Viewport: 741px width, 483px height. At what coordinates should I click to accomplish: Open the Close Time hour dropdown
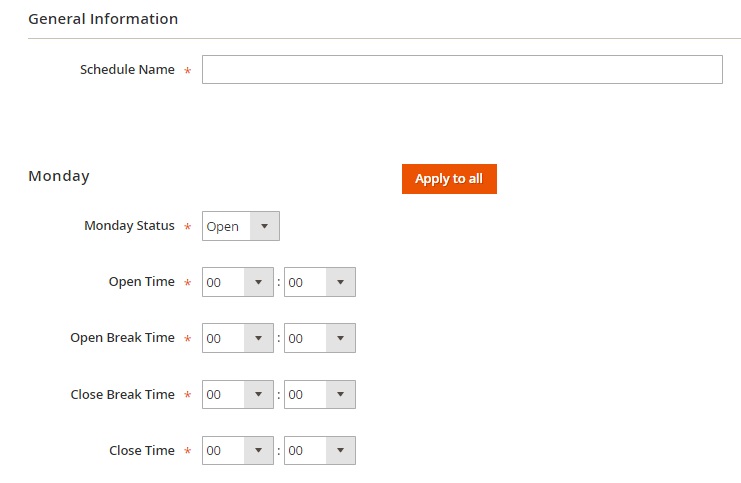[238, 450]
